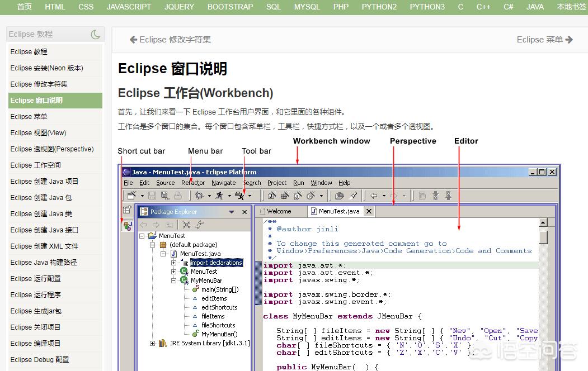Click the Print icon in Eclipse toolbar
The image size is (588, 371).
tap(178, 196)
